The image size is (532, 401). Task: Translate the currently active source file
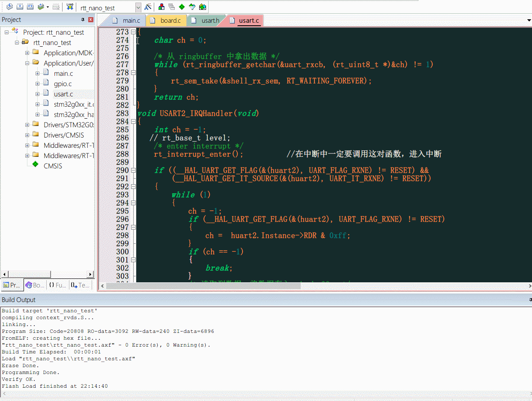click(x=9, y=7)
